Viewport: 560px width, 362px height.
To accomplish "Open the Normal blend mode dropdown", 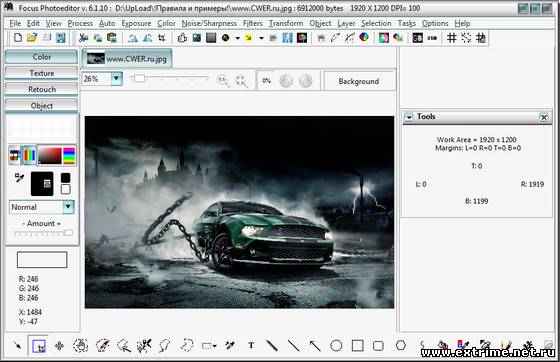I will click(x=68, y=207).
